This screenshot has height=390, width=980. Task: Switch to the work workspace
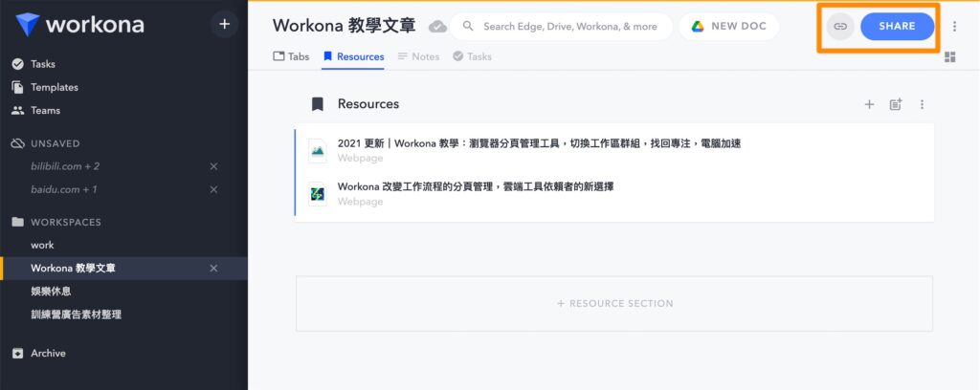(42, 246)
